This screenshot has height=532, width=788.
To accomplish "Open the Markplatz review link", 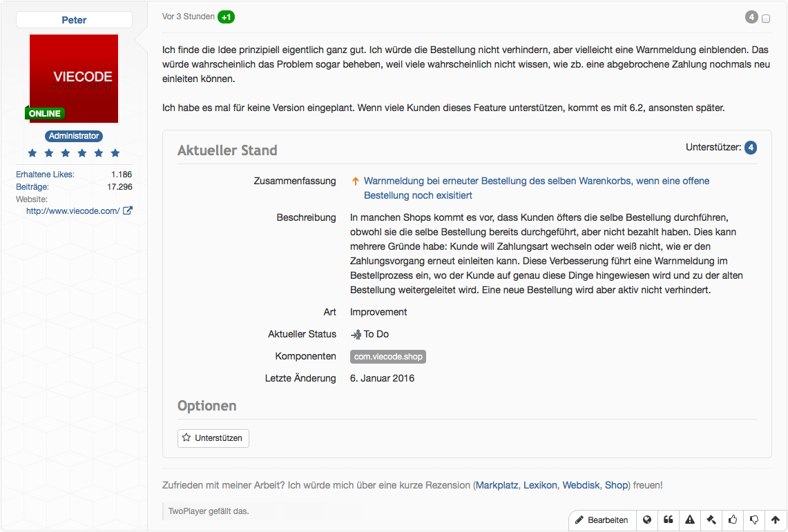I will pos(497,486).
